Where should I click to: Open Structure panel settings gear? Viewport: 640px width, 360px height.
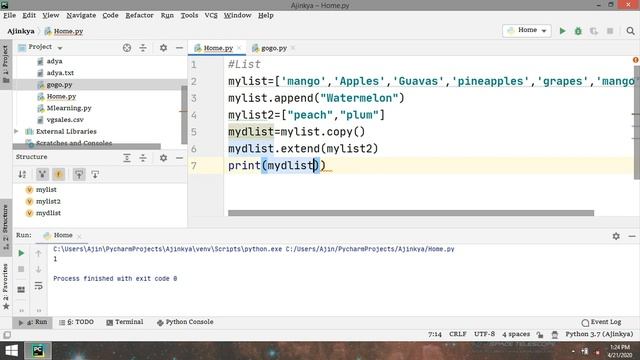(163, 158)
